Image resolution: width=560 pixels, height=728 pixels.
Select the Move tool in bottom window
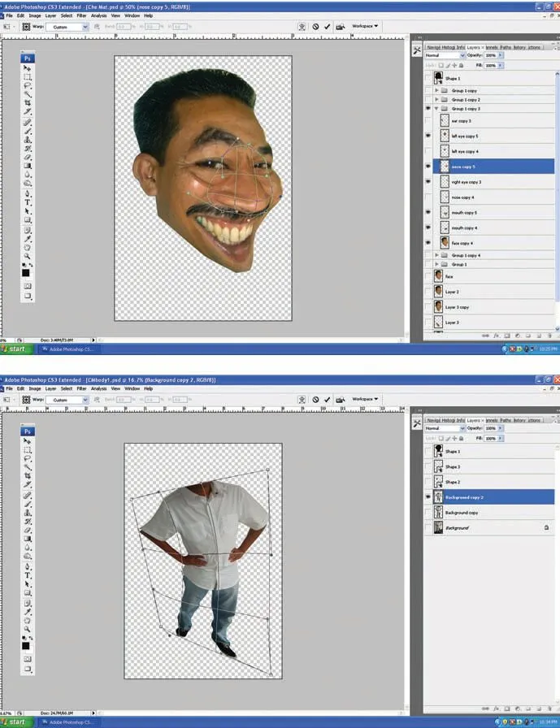(x=28, y=441)
